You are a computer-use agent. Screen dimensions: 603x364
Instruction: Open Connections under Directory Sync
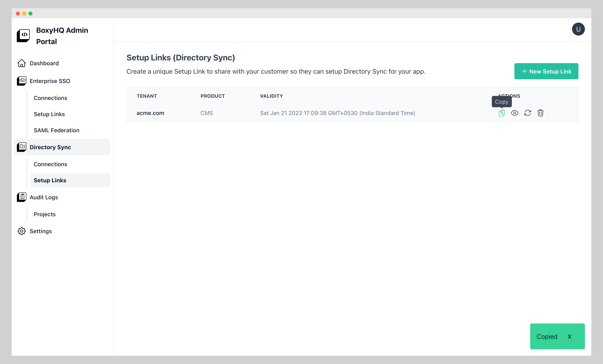[50, 164]
